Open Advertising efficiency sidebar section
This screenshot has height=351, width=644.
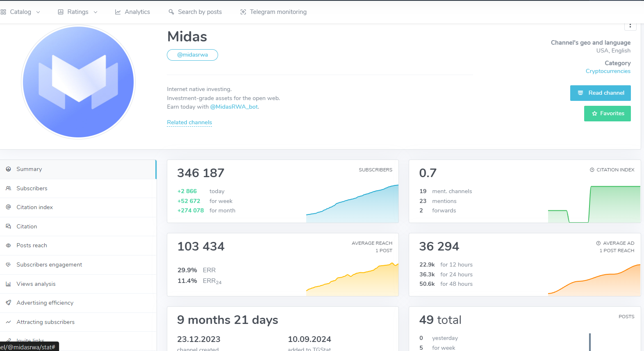pos(78,303)
